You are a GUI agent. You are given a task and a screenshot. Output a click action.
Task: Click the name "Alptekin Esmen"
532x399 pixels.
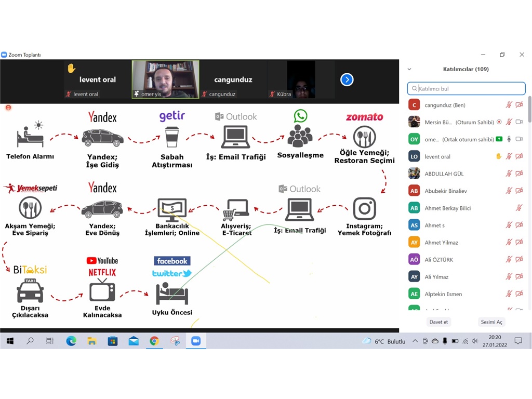pos(444,294)
